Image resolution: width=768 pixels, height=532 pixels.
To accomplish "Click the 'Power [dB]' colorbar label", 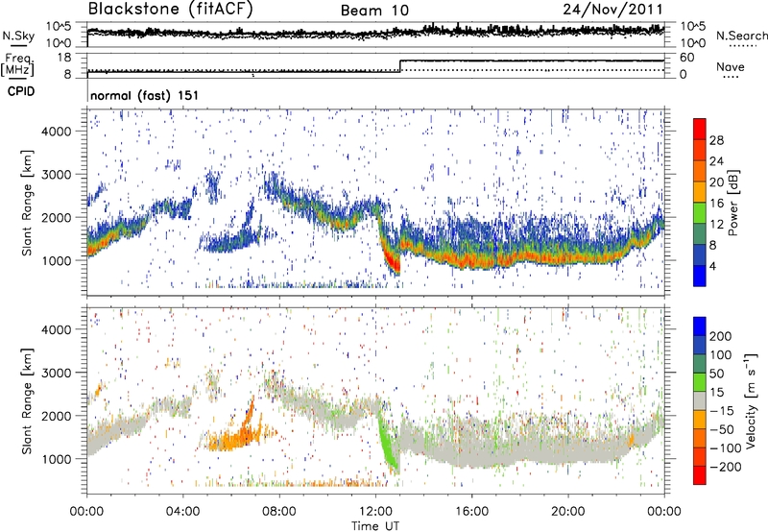I will (732, 203).
